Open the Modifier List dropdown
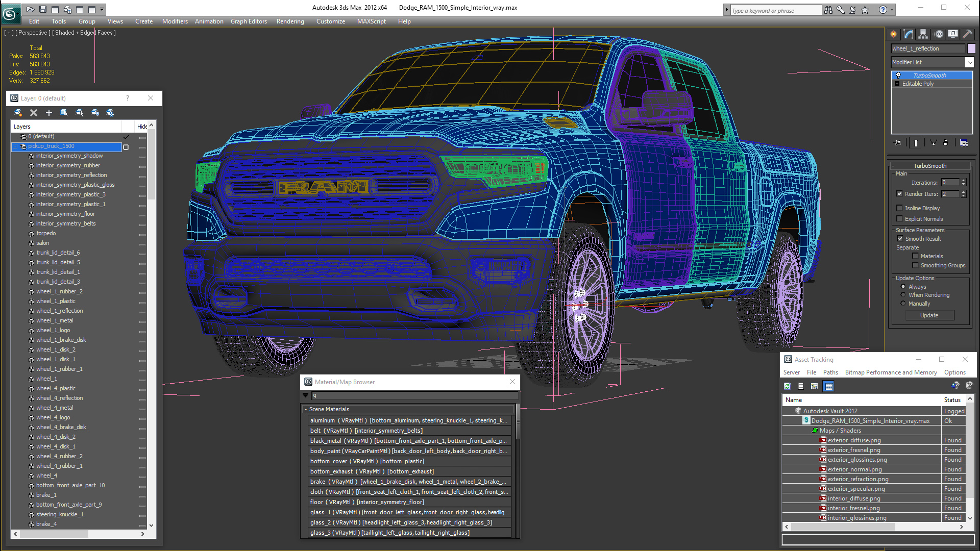This screenshot has width=980, height=551. pyautogui.click(x=970, y=62)
